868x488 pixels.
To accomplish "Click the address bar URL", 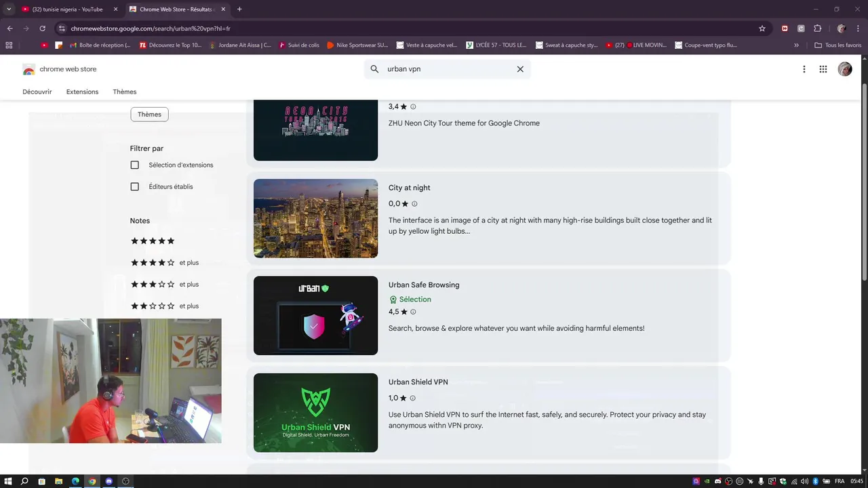I will click(151, 28).
